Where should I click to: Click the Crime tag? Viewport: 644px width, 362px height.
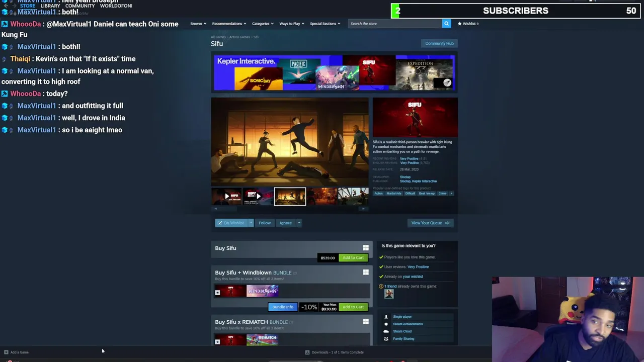coord(442,194)
